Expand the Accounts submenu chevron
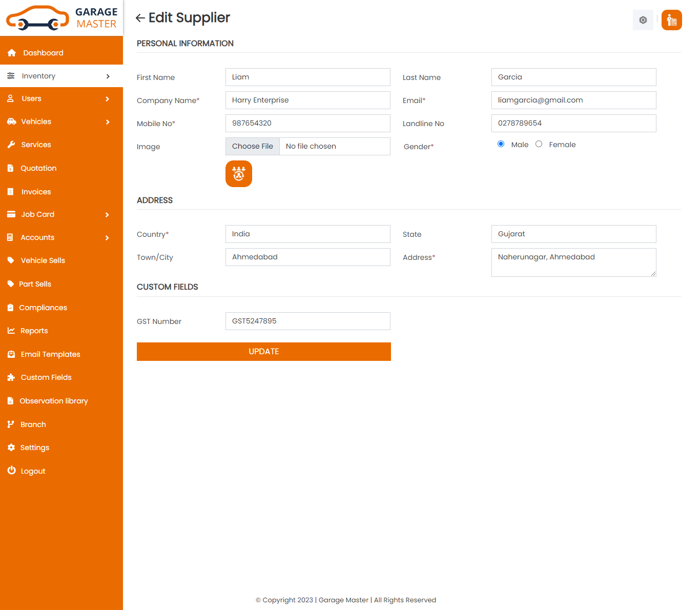 pyautogui.click(x=107, y=238)
